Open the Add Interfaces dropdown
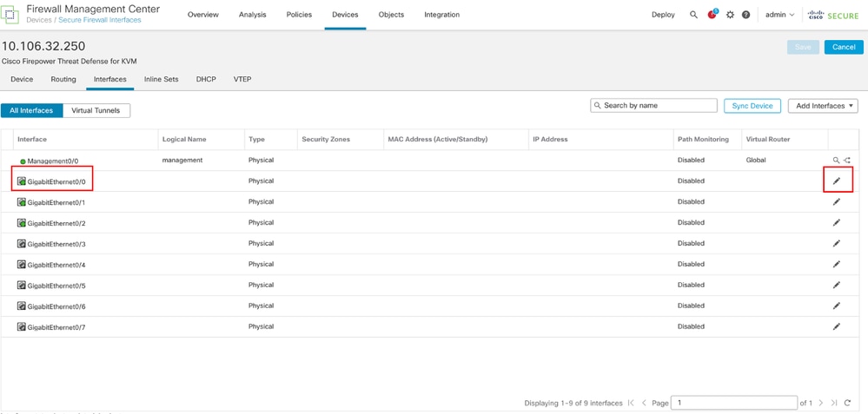Screen dimensions: 868x414 pos(823,106)
